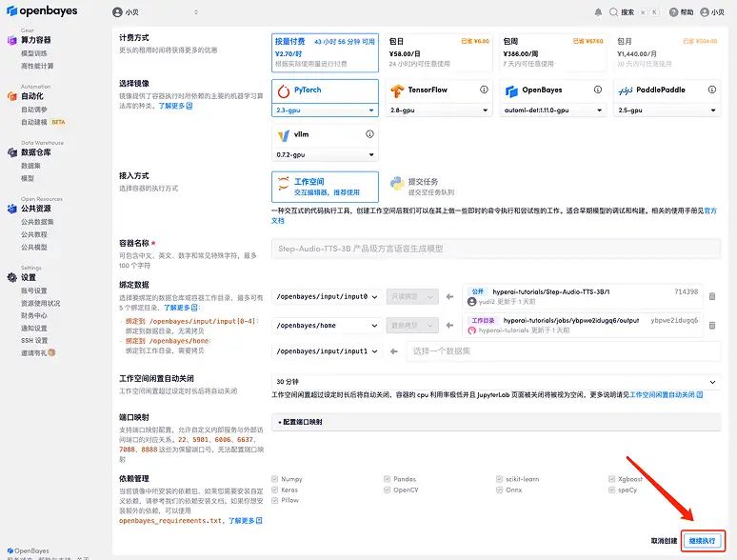This screenshot has height=560, width=737.
Task: Click the 选择一个数据集 field
Action: coord(563,351)
